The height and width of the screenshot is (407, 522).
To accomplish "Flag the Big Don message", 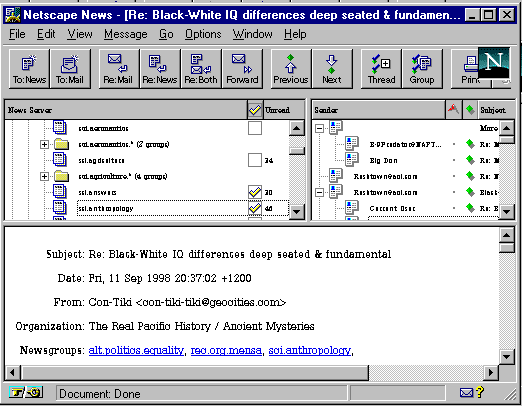I will (454, 160).
